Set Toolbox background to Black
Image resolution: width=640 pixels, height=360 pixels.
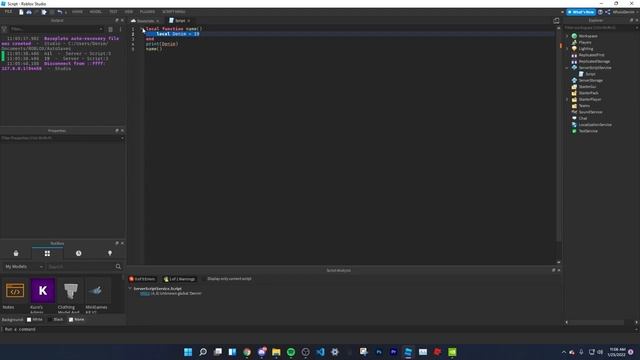pos(50,320)
